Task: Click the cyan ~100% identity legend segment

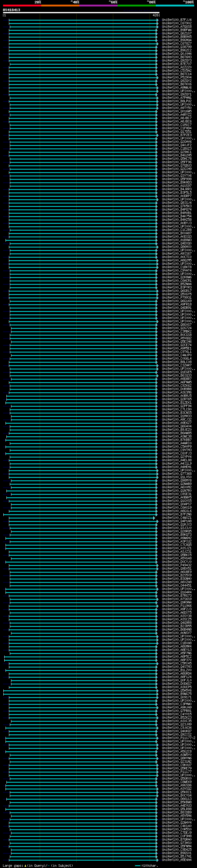Action: point(175,6)
